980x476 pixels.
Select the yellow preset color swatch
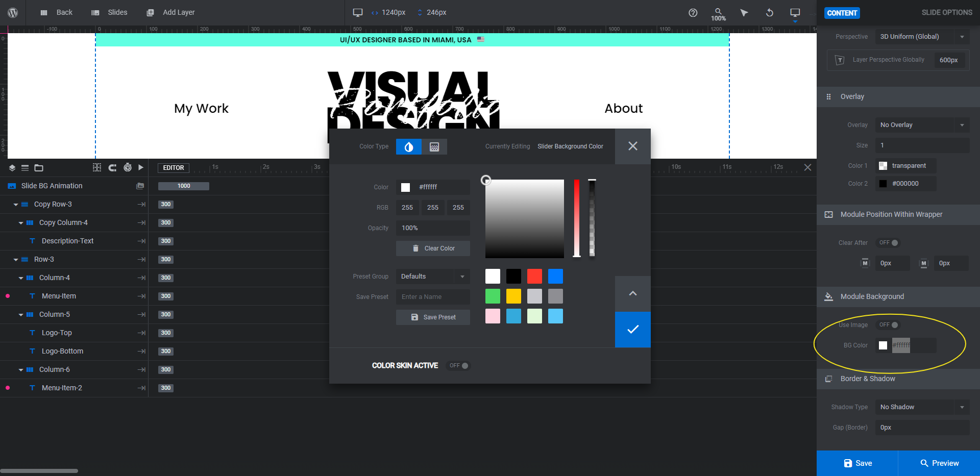(513, 296)
